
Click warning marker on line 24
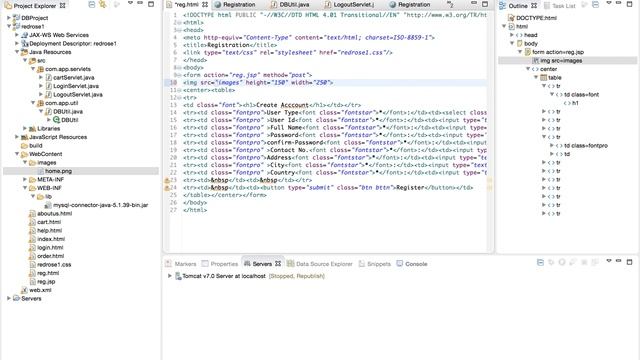coord(167,188)
